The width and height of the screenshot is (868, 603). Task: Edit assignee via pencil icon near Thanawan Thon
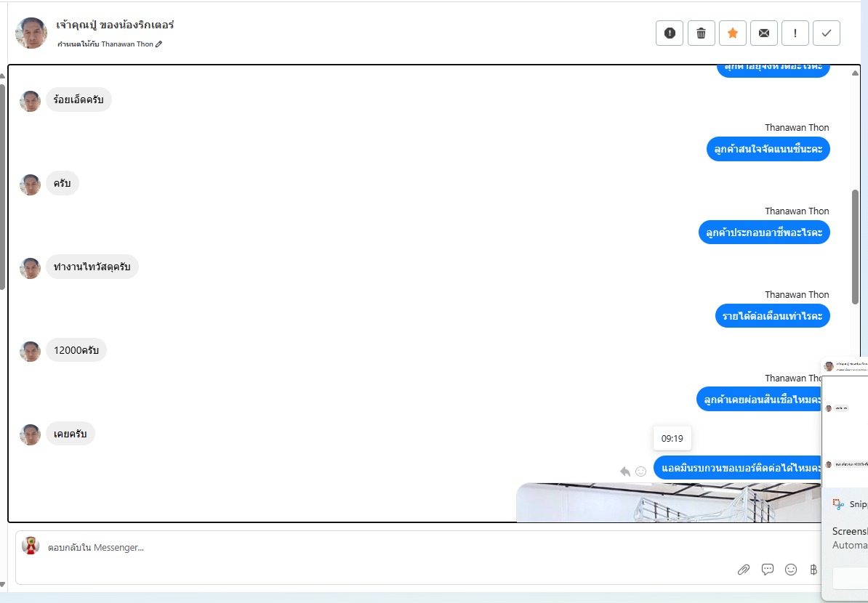159,44
